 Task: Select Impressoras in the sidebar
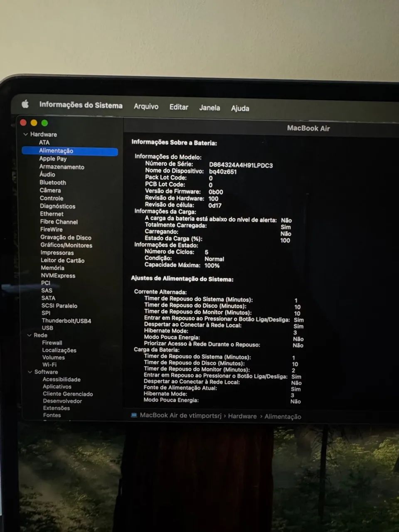(57, 253)
